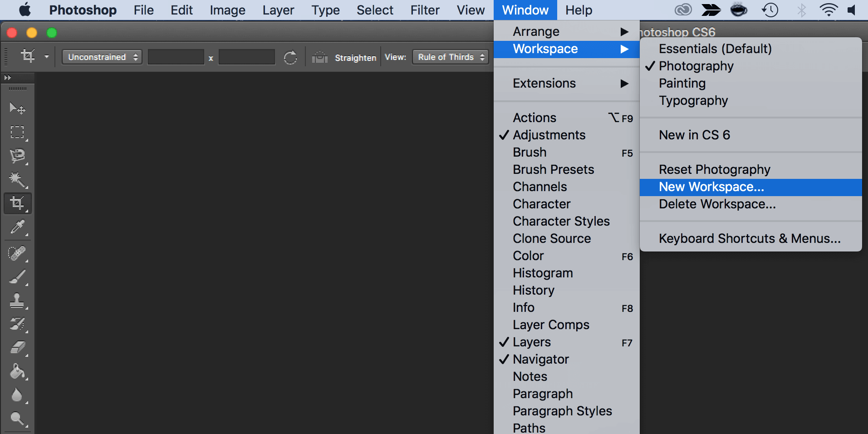
Task: Click the crop width input field
Action: pyautogui.click(x=176, y=57)
